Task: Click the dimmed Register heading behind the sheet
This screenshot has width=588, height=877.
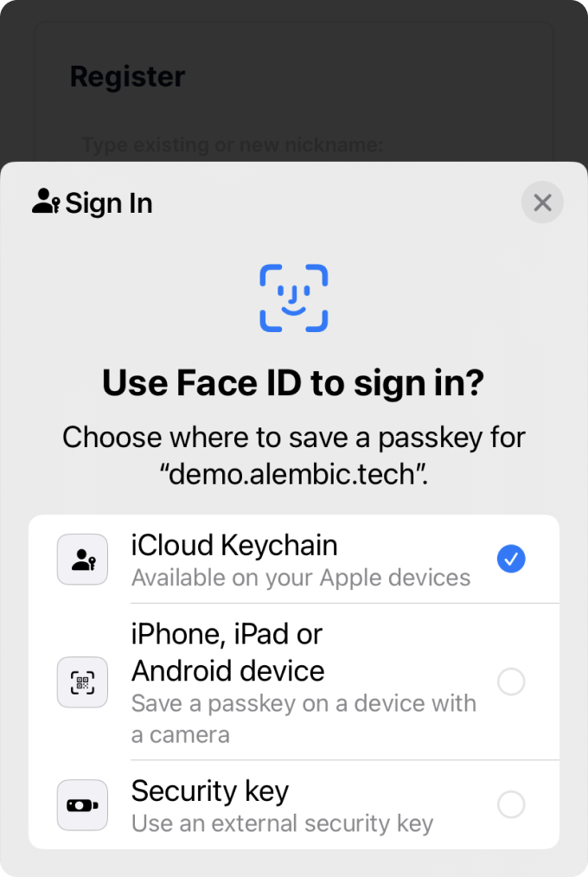Action: (x=127, y=76)
